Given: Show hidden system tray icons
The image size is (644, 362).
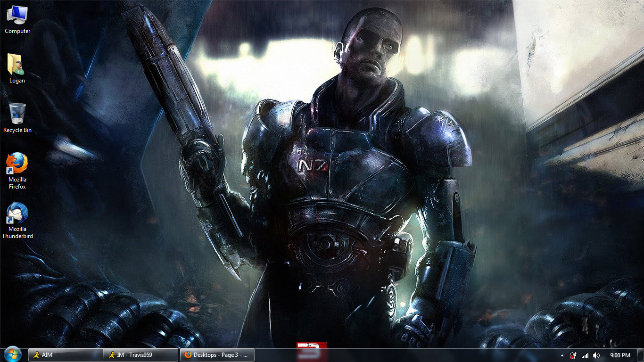Looking at the screenshot, I should 562,355.
